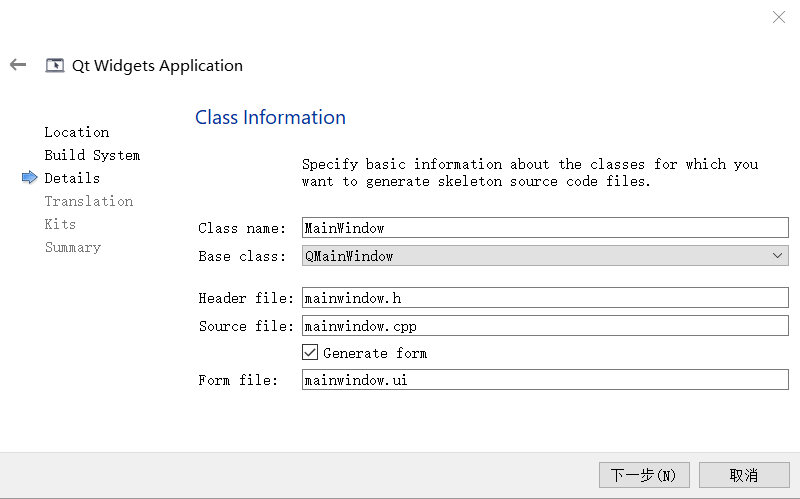Focus the Header file text box

coord(545,298)
